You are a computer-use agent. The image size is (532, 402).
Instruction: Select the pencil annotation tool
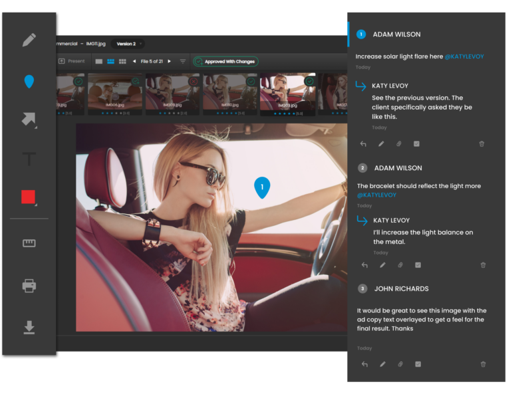click(x=29, y=40)
